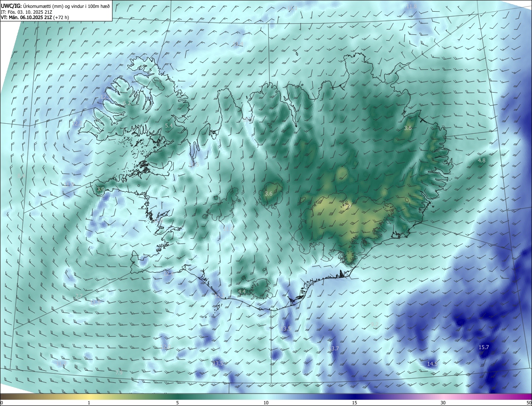This screenshot has height=406, width=532.
Task: Click the 5.4 value in the Westfjords
Action: 169,125
